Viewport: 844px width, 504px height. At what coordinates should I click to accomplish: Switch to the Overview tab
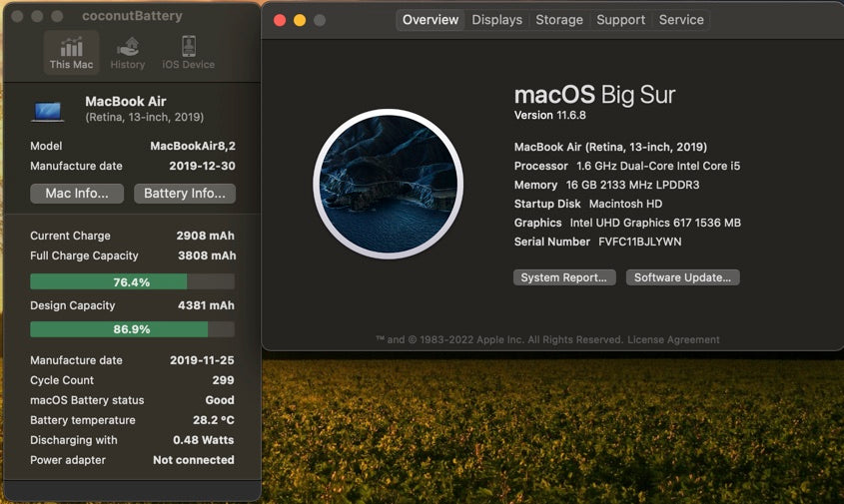click(x=430, y=20)
